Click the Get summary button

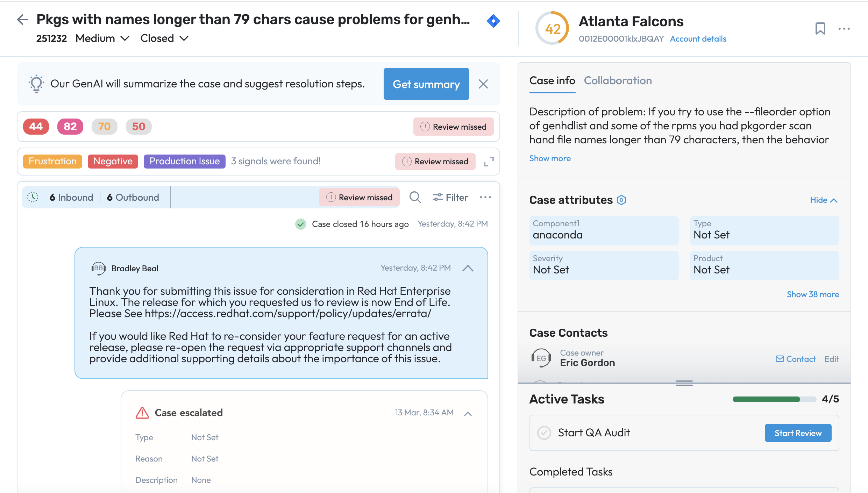[426, 84]
